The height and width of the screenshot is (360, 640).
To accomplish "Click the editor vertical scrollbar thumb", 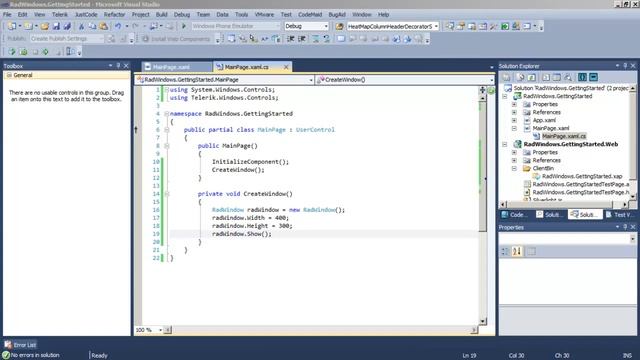I will pos(482,167).
